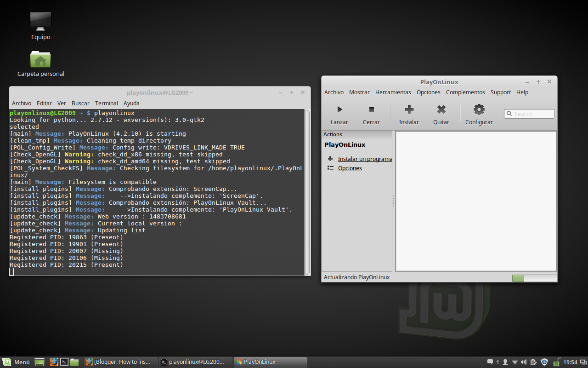Open the Opciones menu in PlayOnLinux
The image size is (588, 368).
[429, 92]
